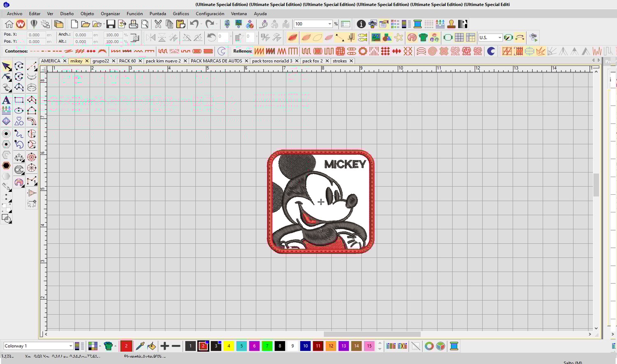
Task: Open the Ayuda menu
Action: pyautogui.click(x=260, y=14)
